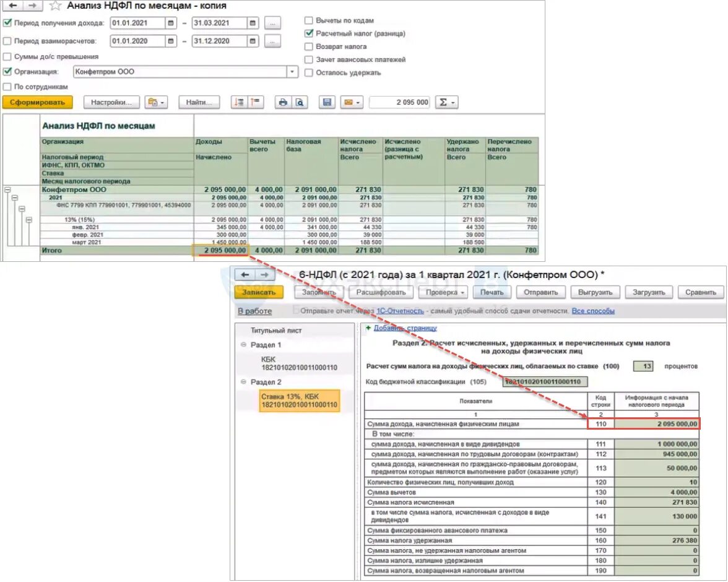Go back in the 6-НДФЛ window
This screenshot has height=582, width=728.
245,275
